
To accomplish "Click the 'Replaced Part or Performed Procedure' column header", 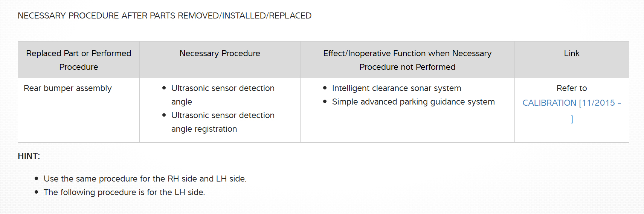I will click(x=79, y=60).
